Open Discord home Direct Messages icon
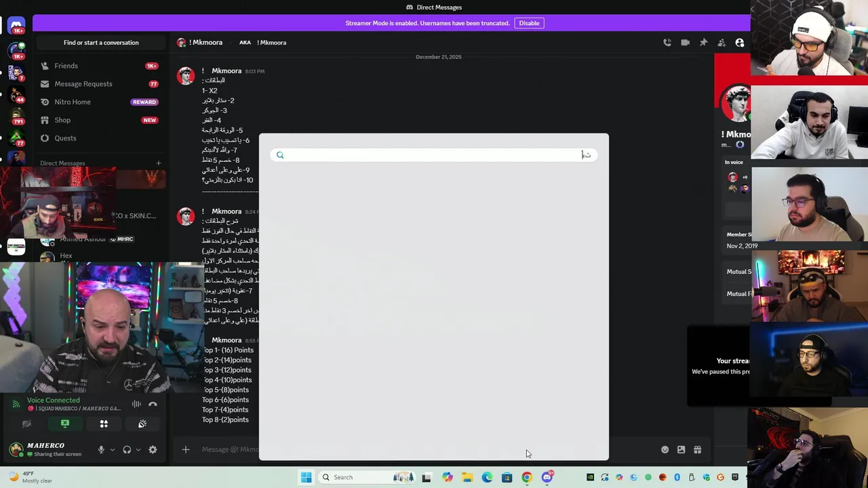The image size is (868, 488). coord(16,25)
